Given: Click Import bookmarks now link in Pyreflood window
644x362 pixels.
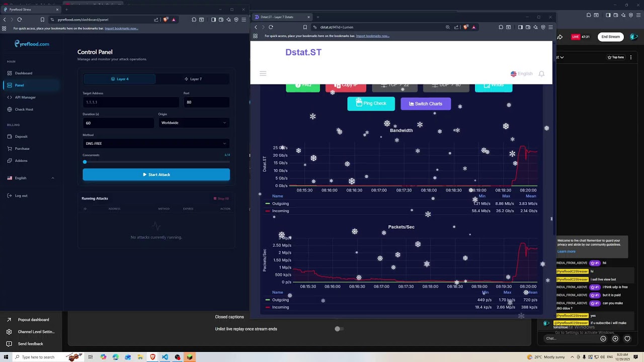Looking at the screenshot, I should pyautogui.click(x=121, y=28).
